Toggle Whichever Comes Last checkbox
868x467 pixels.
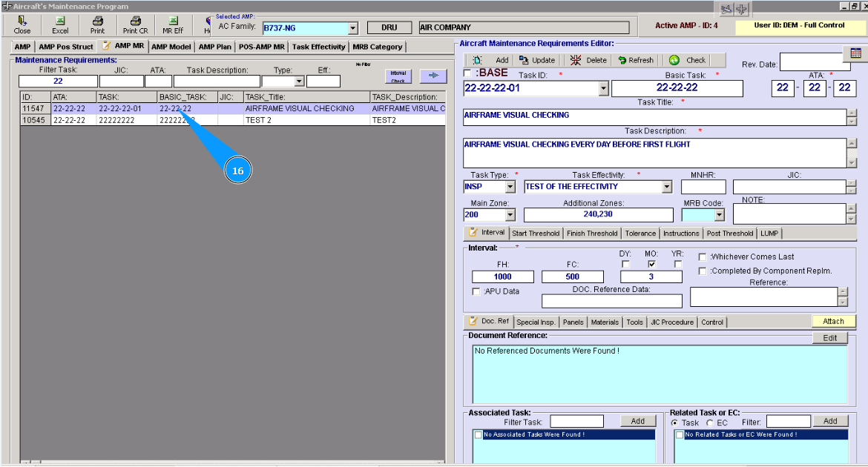point(703,256)
